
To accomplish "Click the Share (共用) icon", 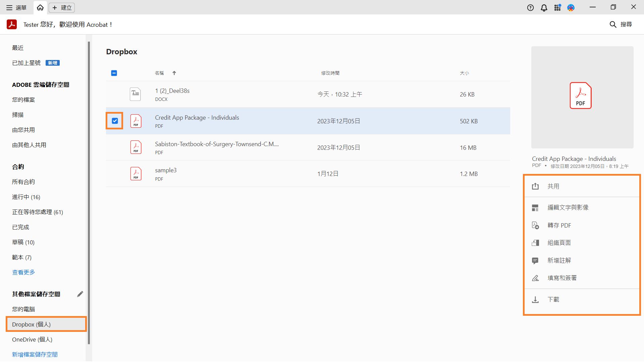I will 535,186.
